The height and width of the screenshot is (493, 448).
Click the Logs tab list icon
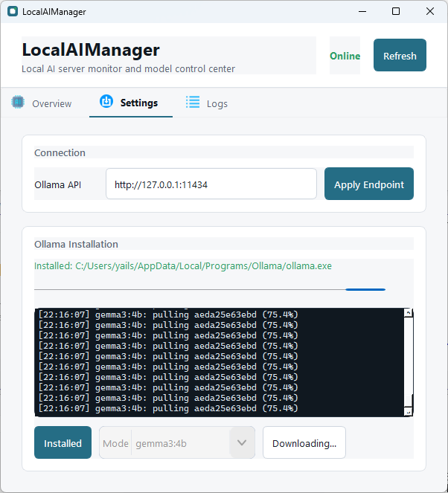pyautogui.click(x=193, y=102)
